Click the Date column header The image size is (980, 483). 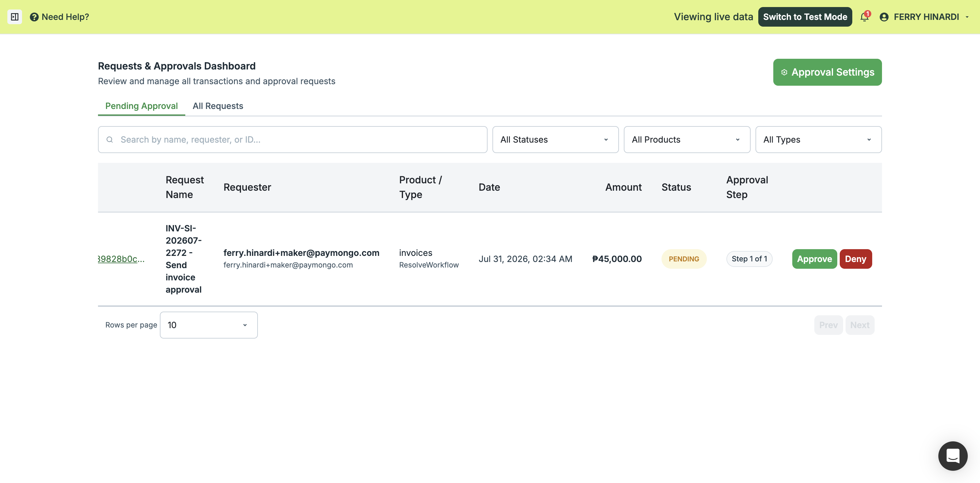pos(489,187)
